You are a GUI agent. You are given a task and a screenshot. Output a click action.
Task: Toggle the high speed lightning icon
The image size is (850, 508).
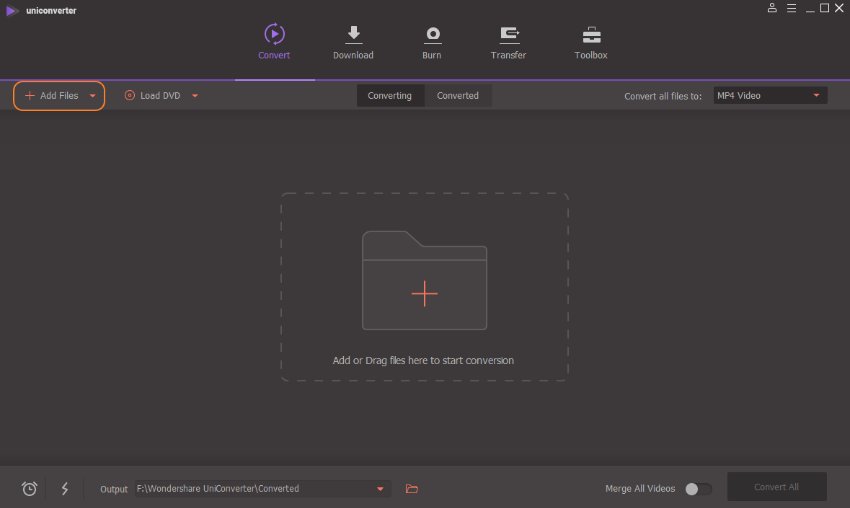pyautogui.click(x=65, y=488)
